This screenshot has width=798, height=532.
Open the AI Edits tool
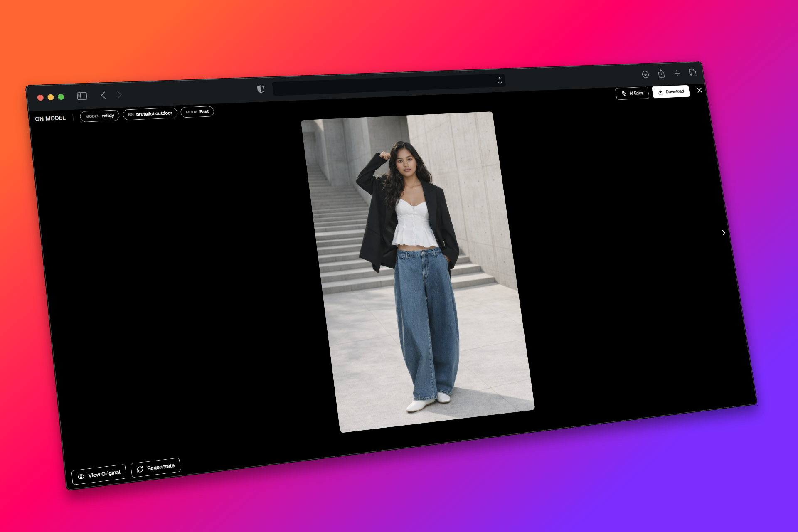632,93
